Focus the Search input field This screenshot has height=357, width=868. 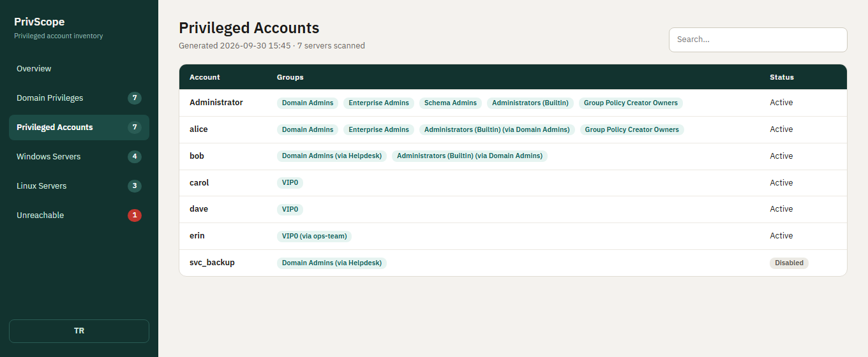758,40
